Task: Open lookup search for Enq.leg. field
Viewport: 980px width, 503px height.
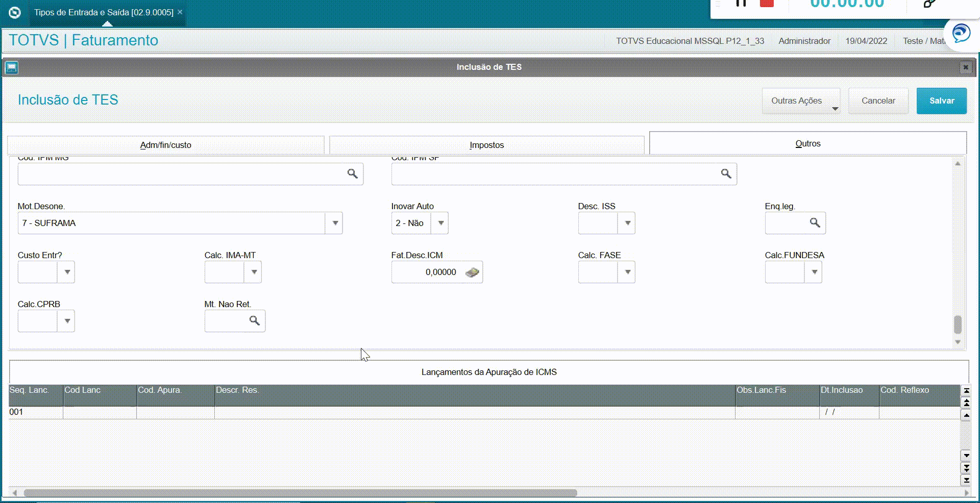Action: (815, 223)
